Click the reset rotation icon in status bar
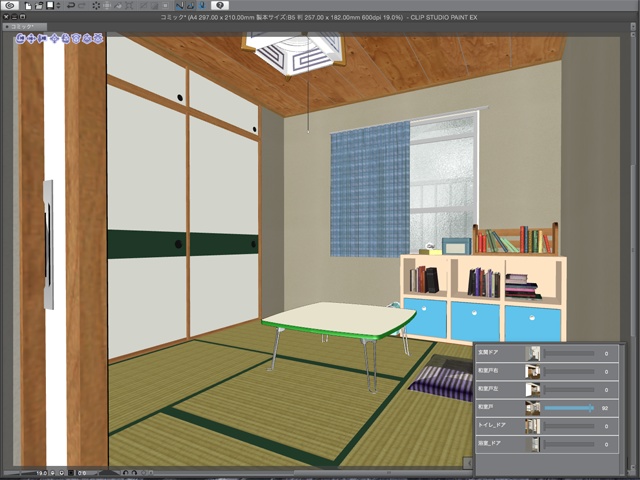Screen dimensions: 640x480 [x=144, y=473]
